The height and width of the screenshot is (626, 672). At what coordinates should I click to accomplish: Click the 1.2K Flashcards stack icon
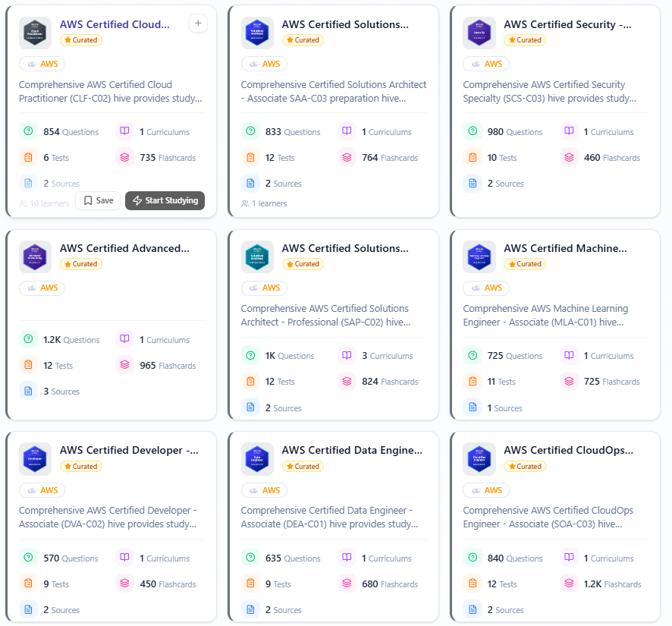point(570,584)
